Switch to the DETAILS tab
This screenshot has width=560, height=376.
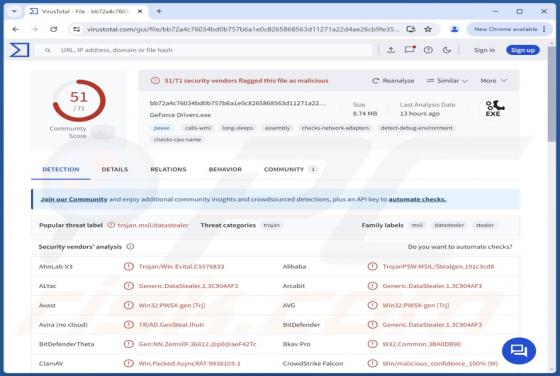115,169
